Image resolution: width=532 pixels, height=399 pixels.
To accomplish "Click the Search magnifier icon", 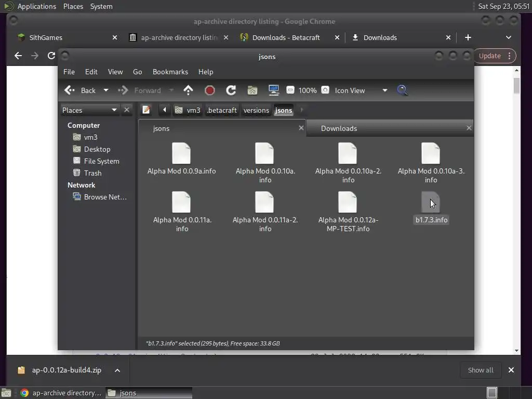I will click(402, 90).
